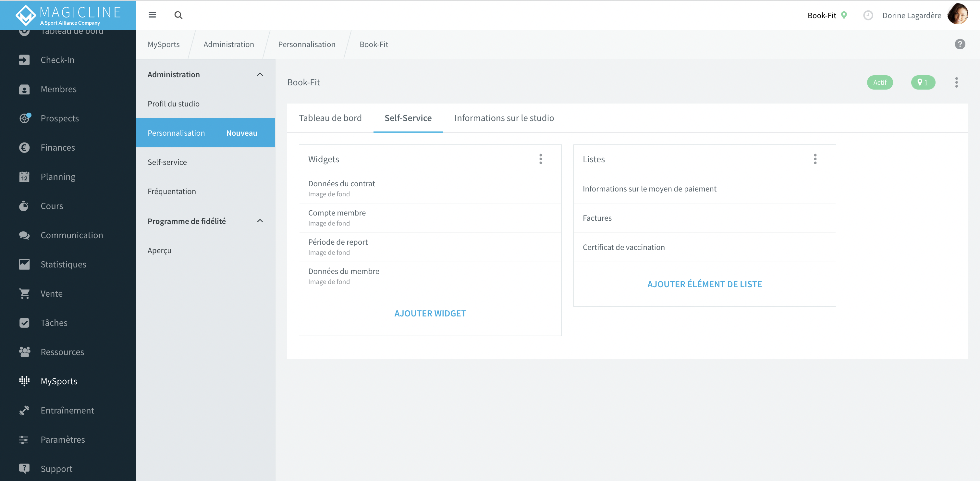Open the Check-In sidebar icon
This screenshot has width=980, height=481.
pyautogui.click(x=24, y=60)
